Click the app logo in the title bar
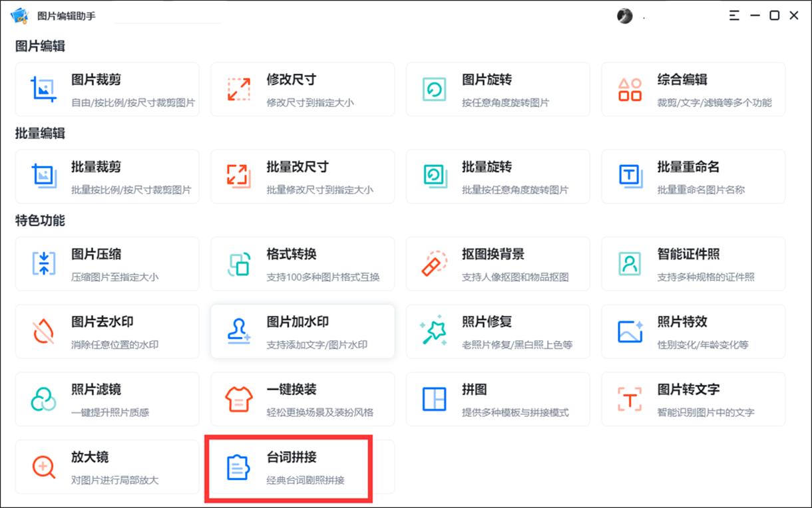812x508 pixels. [x=19, y=15]
